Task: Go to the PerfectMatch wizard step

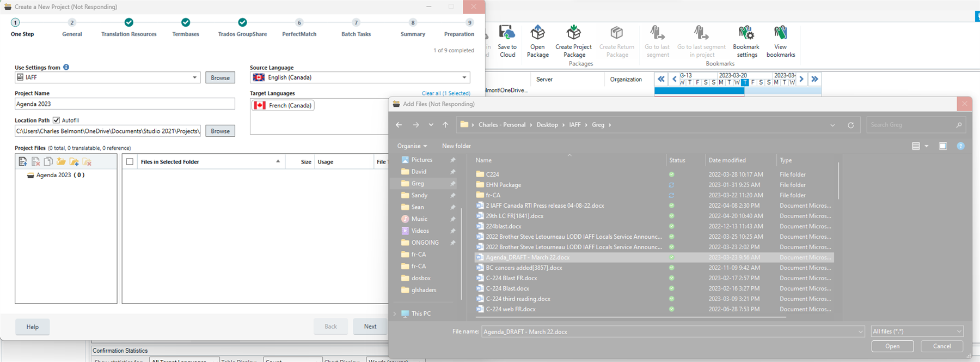Action: click(x=299, y=28)
